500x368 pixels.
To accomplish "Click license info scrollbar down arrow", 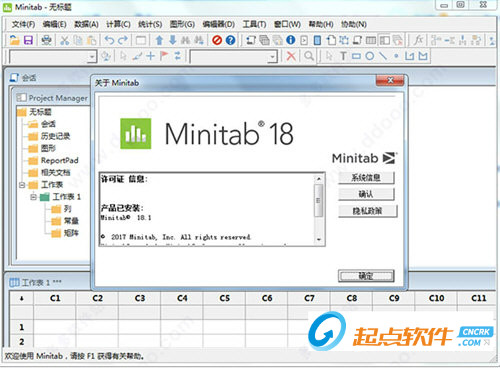I will tap(319, 239).
